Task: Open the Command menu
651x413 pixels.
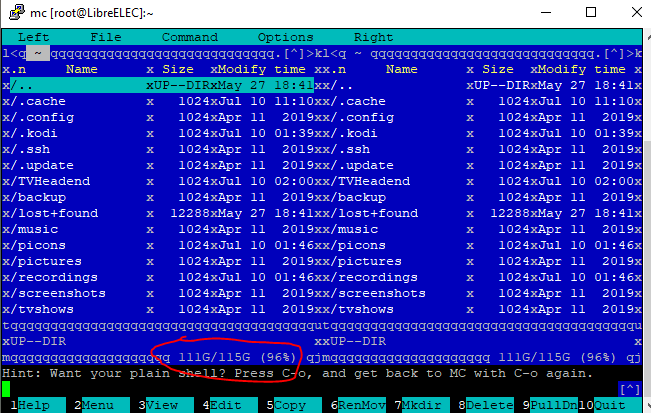Action: (189, 37)
